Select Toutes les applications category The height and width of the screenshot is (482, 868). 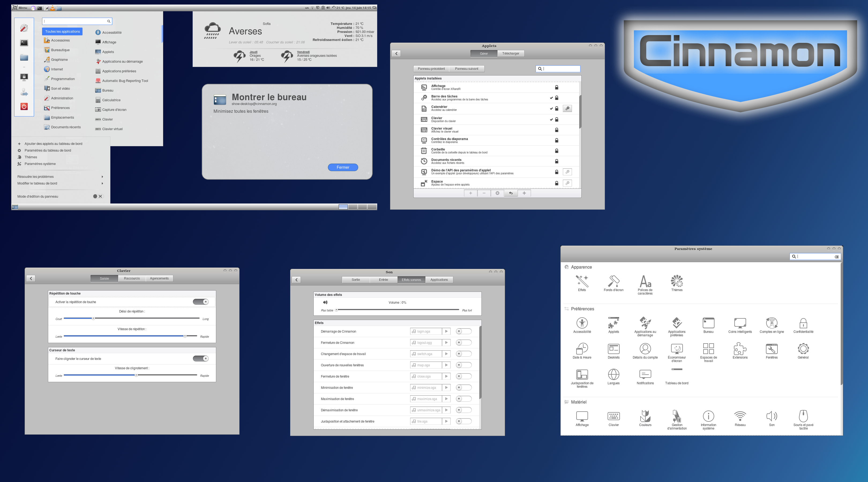coord(62,31)
